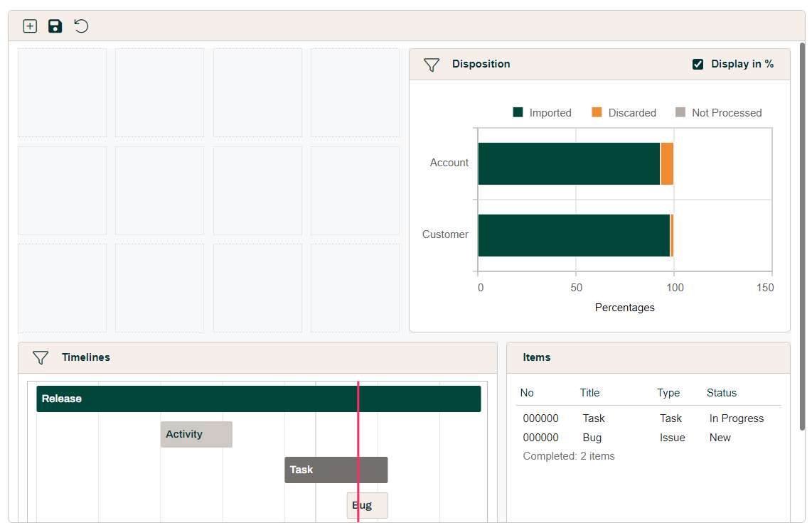
Task: Click the Customer imported bar segment
Action: point(573,235)
